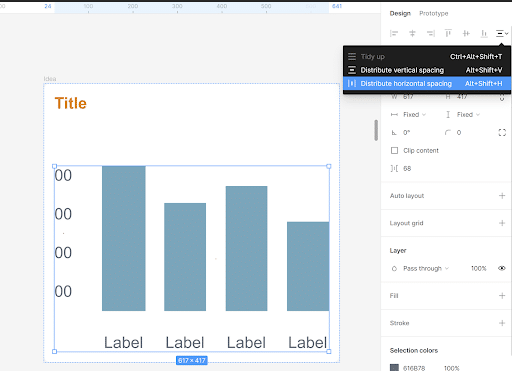Click the fourth Label text
This screenshot has width=512, height=371.
(308, 343)
